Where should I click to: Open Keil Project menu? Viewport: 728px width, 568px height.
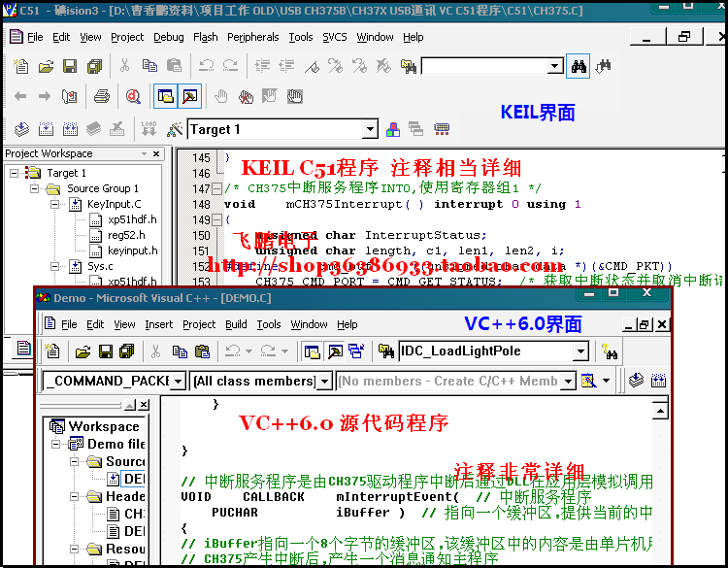pos(127,37)
